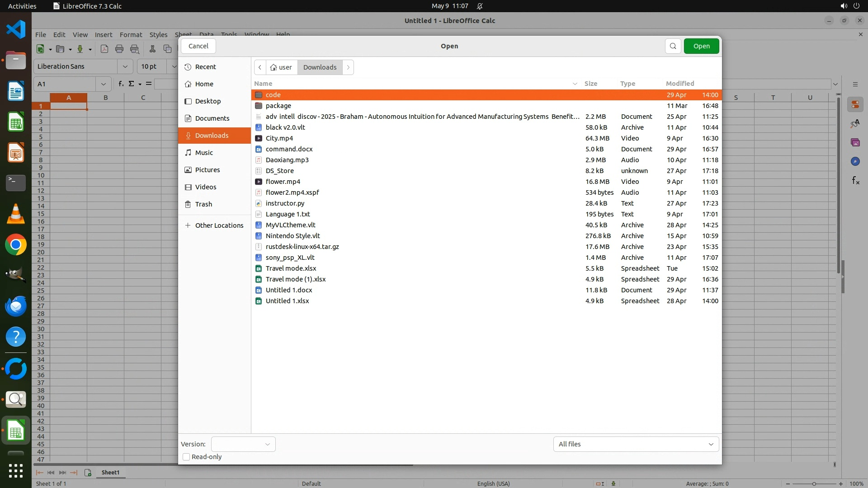
Task: Open the Navigator icon in right sidebar
Action: (855, 161)
